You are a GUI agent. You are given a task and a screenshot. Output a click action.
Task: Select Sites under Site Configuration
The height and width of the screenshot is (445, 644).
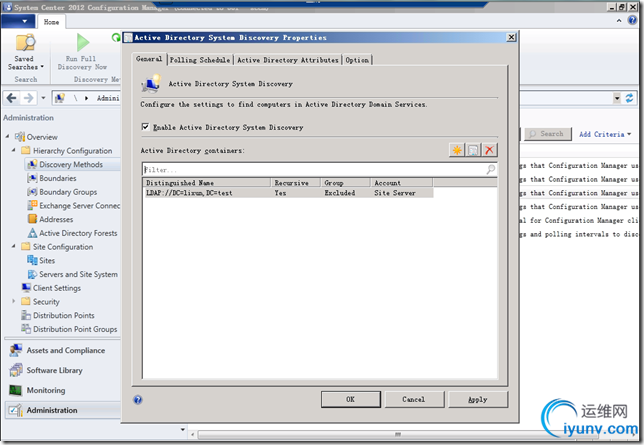coord(47,260)
